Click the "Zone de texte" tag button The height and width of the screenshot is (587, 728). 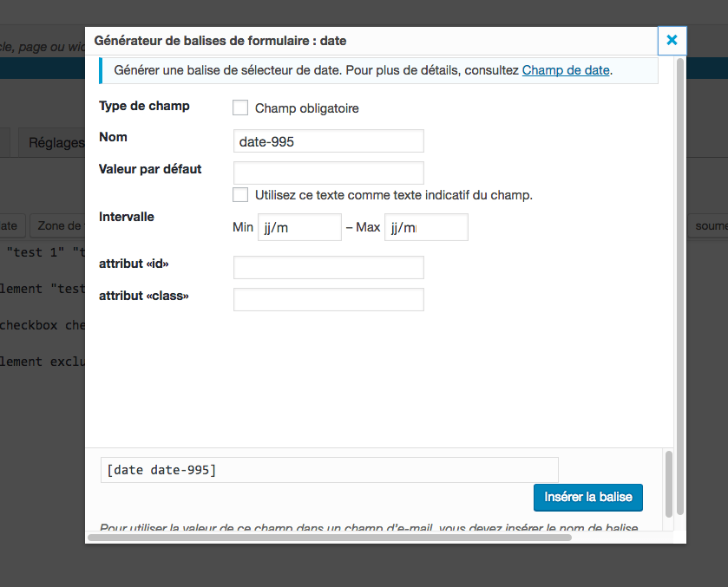tap(58, 225)
